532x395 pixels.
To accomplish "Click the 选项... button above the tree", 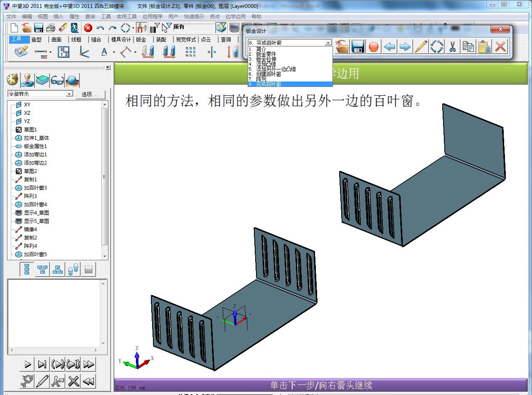I will [91, 94].
